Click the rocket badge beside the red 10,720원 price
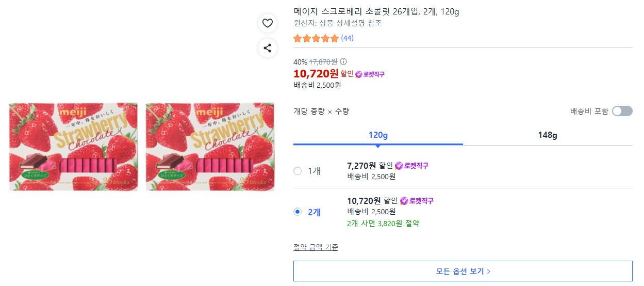The image size is (644, 286). pyautogui.click(x=370, y=74)
